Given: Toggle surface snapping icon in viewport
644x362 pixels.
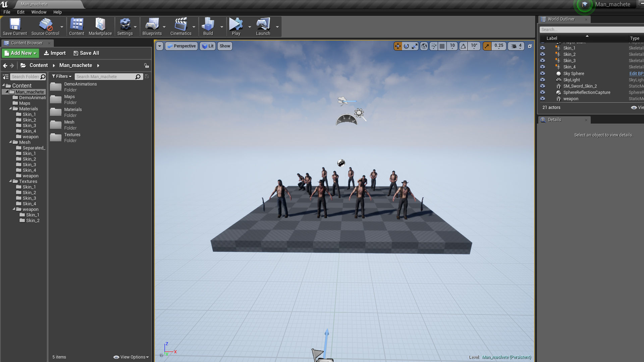Looking at the screenshot, I should (433, 46).
